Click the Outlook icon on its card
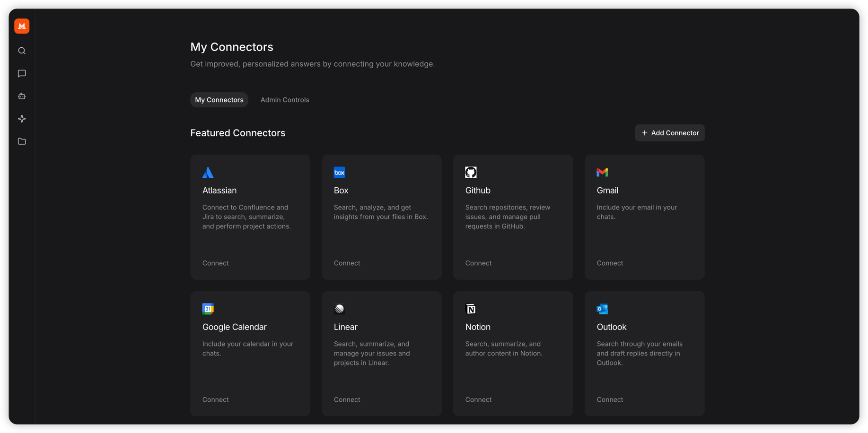Screen dimensions: 868x433 pos(602,309)
